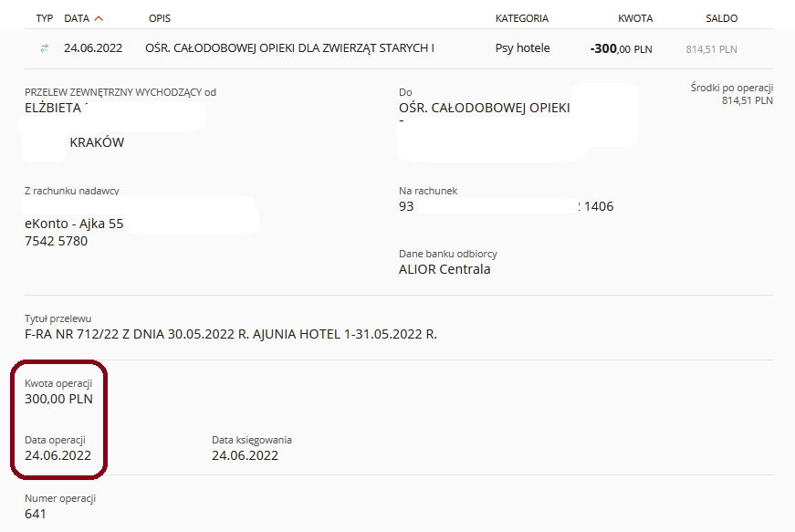Image resolution: width=795 pixels, height=532 pixels.
Task: Toggle the red sort arrow beside DATA
Action: (99, 18)
